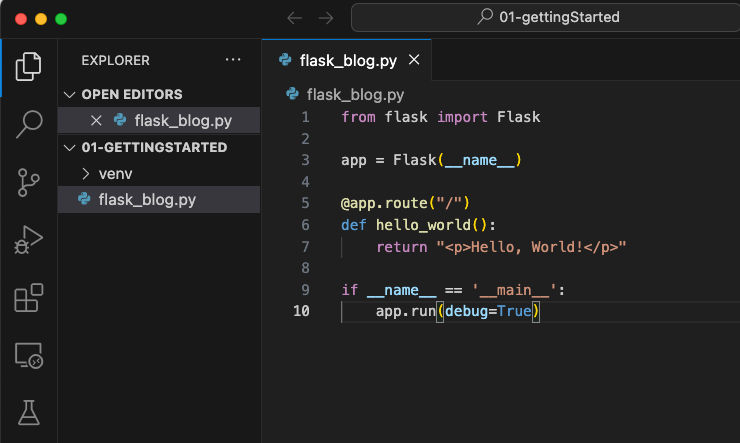Click app.run on line 10
This screenshot has height=443, width=740.
[x=405, y=311]
